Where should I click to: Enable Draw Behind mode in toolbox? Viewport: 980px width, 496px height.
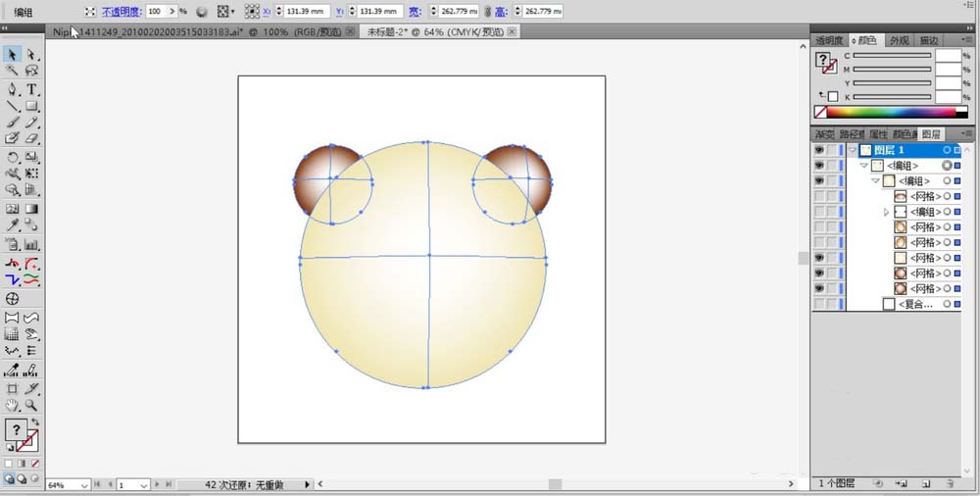coord(22,478)
